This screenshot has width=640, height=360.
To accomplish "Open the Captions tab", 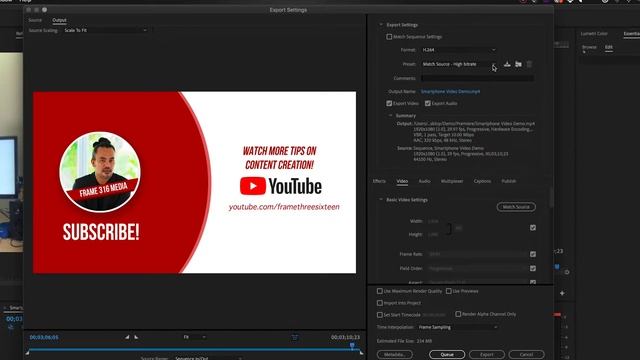I will click(x=482, y=181).
